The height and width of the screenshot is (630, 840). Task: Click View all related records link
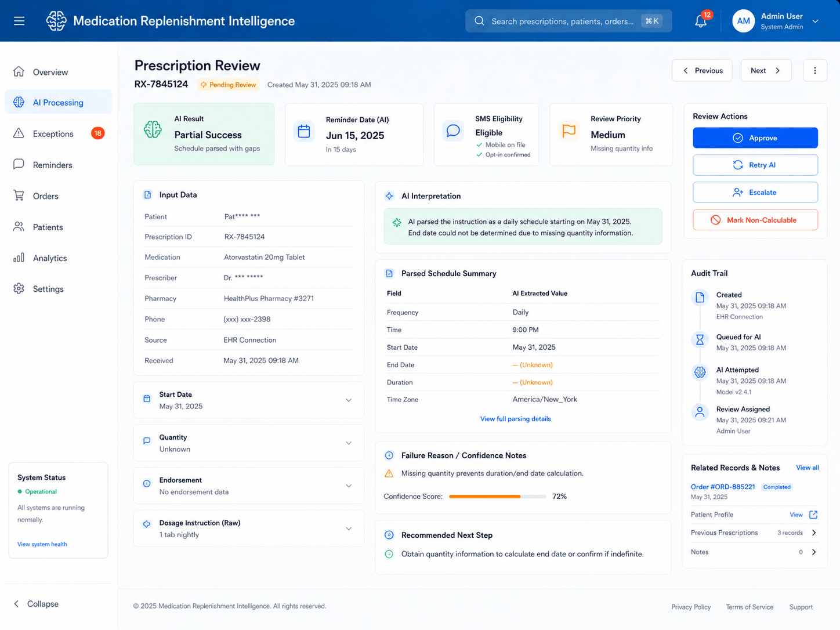(x=808, y=468)
